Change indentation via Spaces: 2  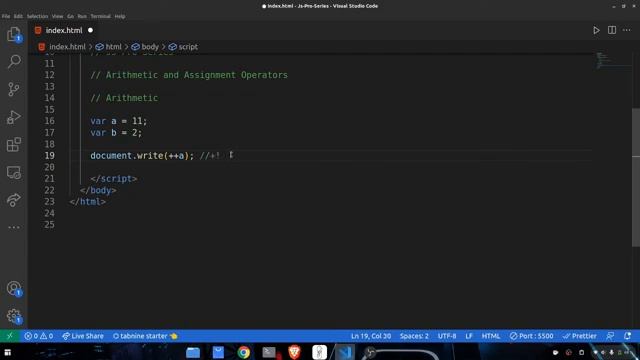tap(414, 336)
